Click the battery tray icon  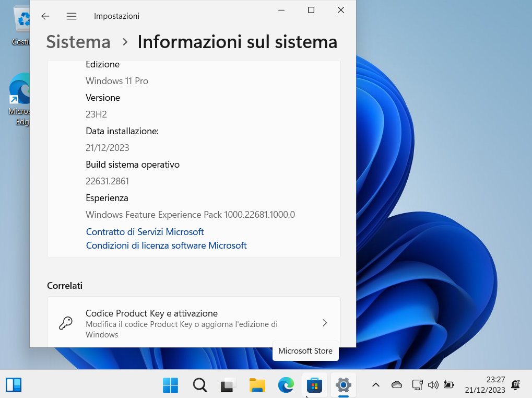(448, 385)
